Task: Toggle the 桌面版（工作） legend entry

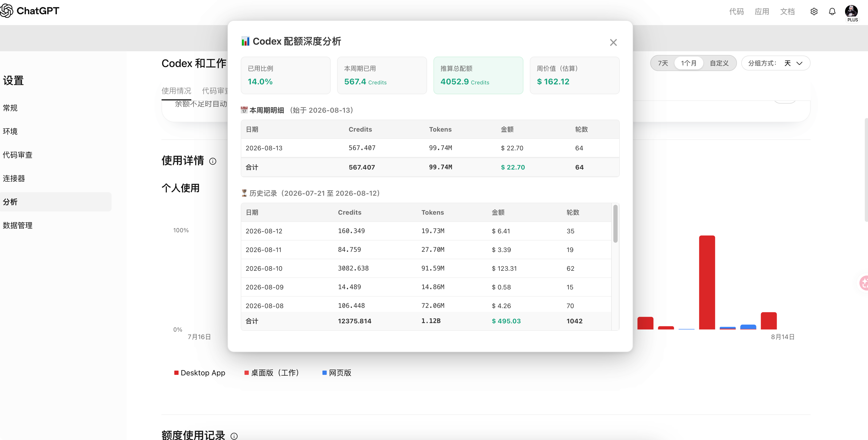Action: point(272,372)
